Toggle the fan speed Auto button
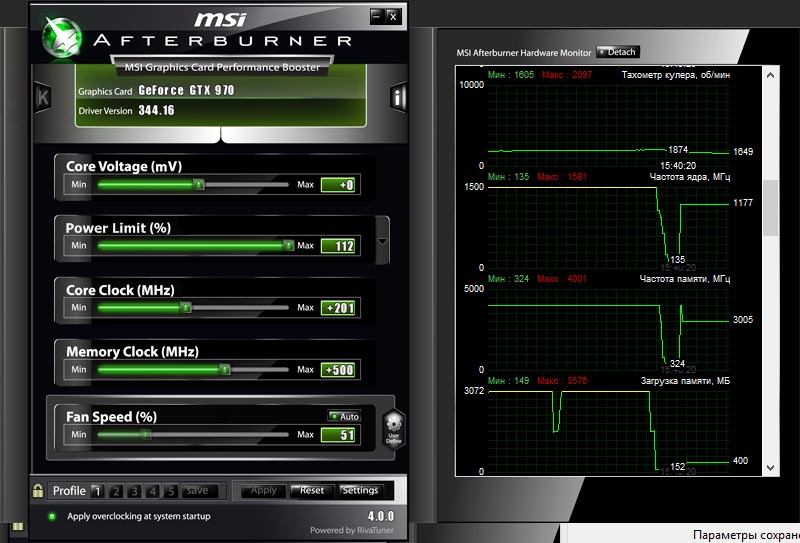 click(x=344, y=416)
